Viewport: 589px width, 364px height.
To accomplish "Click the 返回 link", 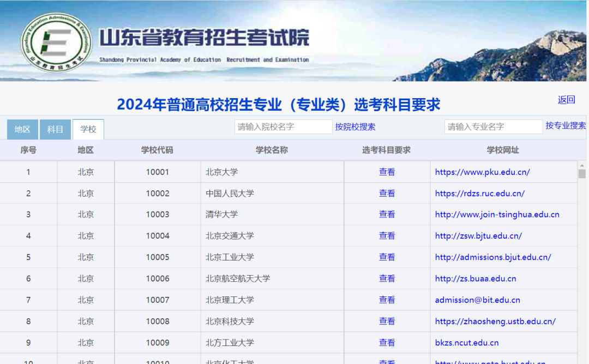I will click(567, 99).
